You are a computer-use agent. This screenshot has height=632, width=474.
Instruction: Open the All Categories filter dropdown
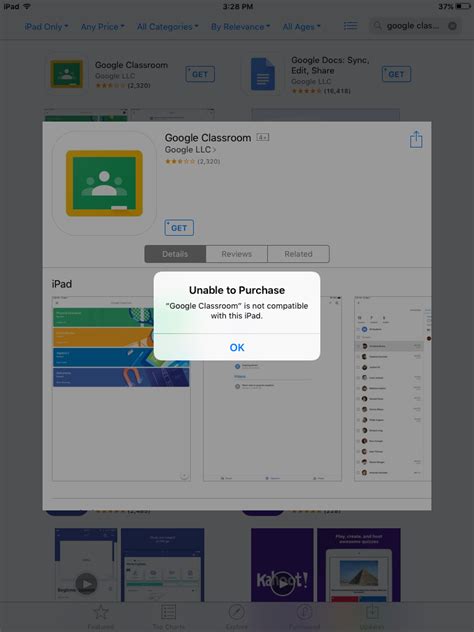(167, 27)
